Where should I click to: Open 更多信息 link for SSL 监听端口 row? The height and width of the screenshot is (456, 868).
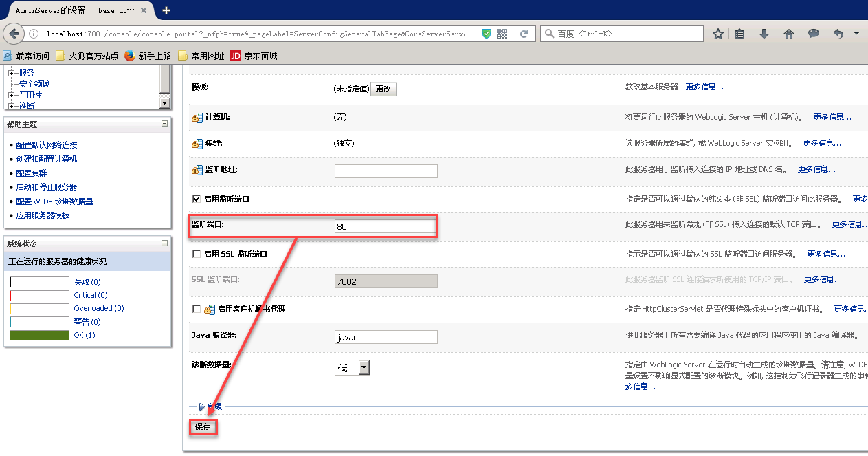[x=822, y=279]
